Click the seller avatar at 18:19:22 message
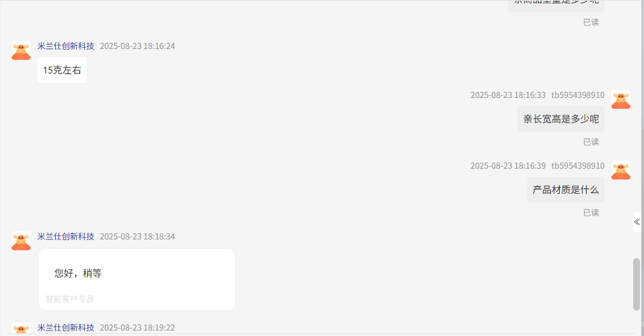Viewport: 644px width, 336px height. pyautogui.click(x=21, y=329)
